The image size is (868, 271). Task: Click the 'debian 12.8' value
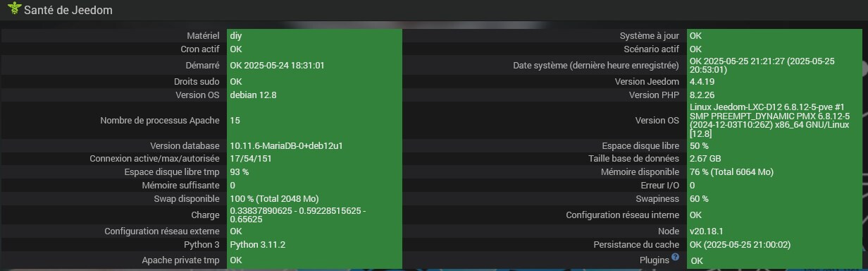tap(253, 95)
